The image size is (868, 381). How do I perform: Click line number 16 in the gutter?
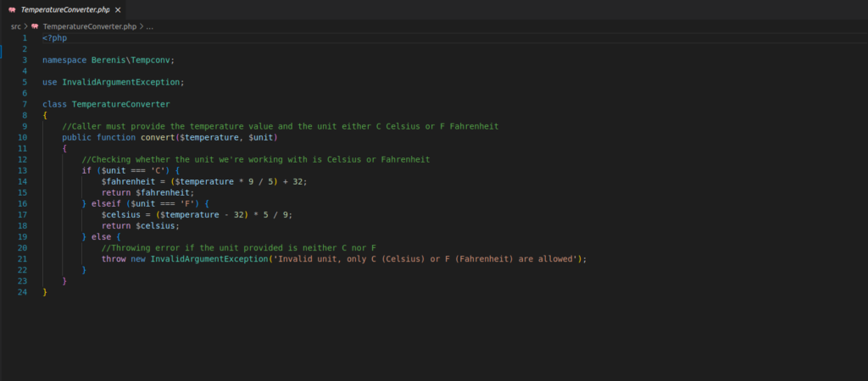[x=23, y=204]
